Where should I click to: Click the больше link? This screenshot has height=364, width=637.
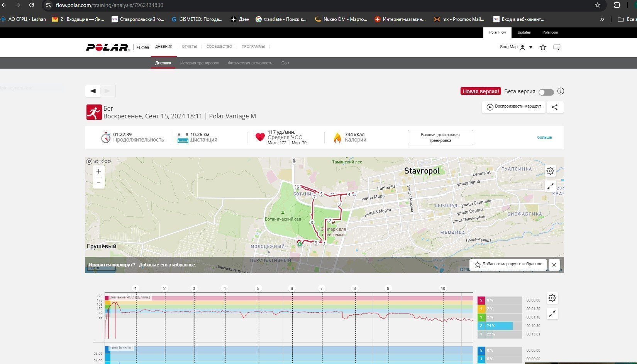(544, 138)
